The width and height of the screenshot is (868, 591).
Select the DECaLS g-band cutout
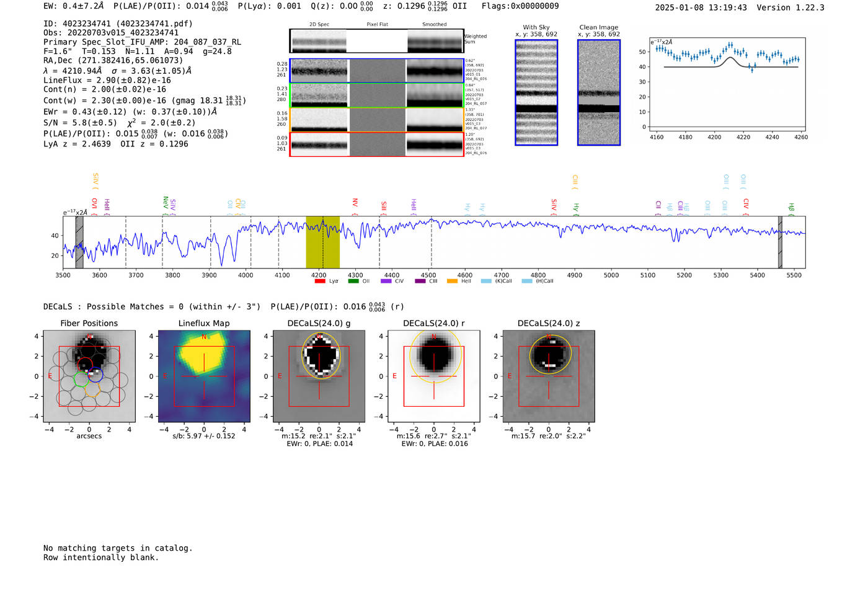319,376
